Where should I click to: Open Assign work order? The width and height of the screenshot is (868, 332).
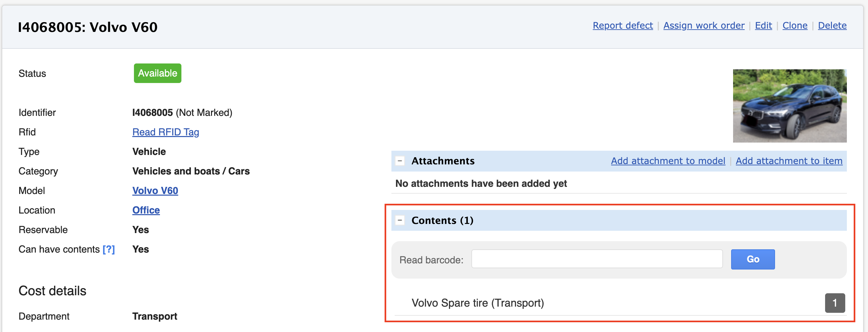click(x=704, y=26)
